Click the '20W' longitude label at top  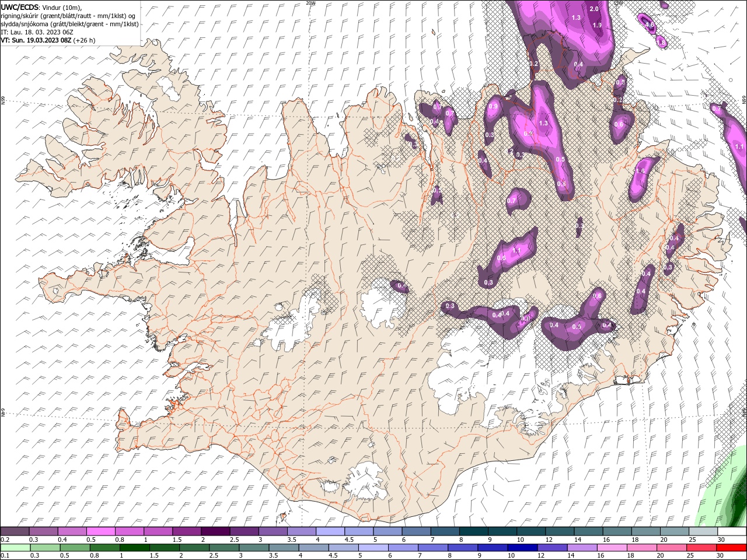click(310, 2)
